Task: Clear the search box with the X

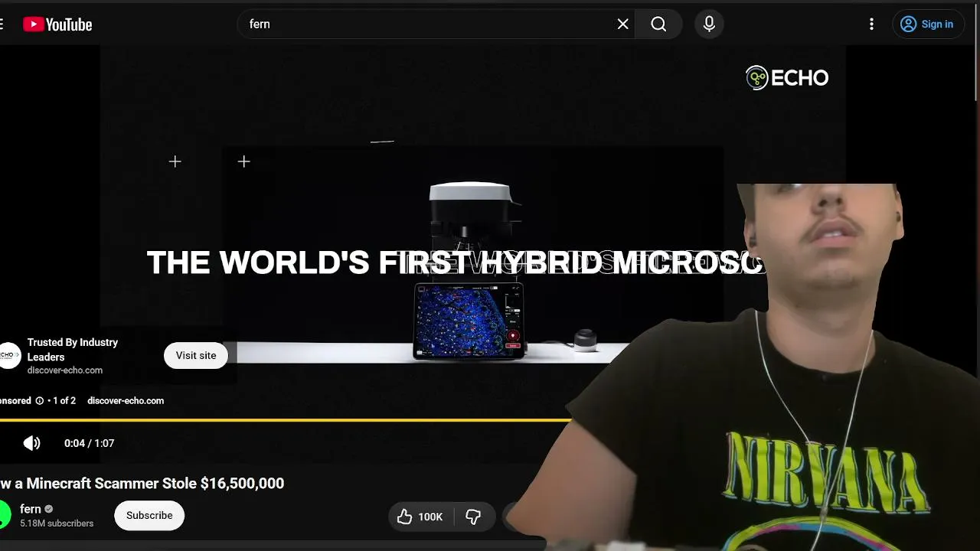Action: [x=623, y=24]
